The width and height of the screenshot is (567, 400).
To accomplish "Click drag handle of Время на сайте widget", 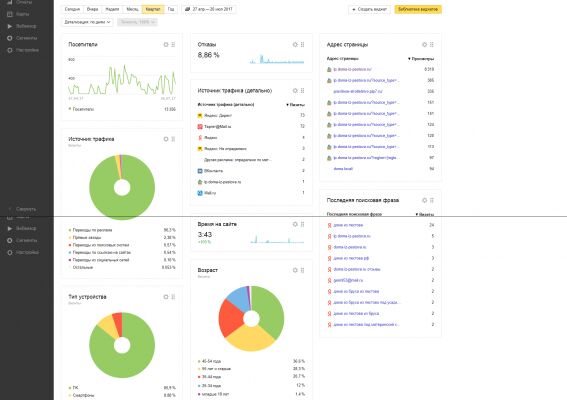I will [x=303, y=224].
